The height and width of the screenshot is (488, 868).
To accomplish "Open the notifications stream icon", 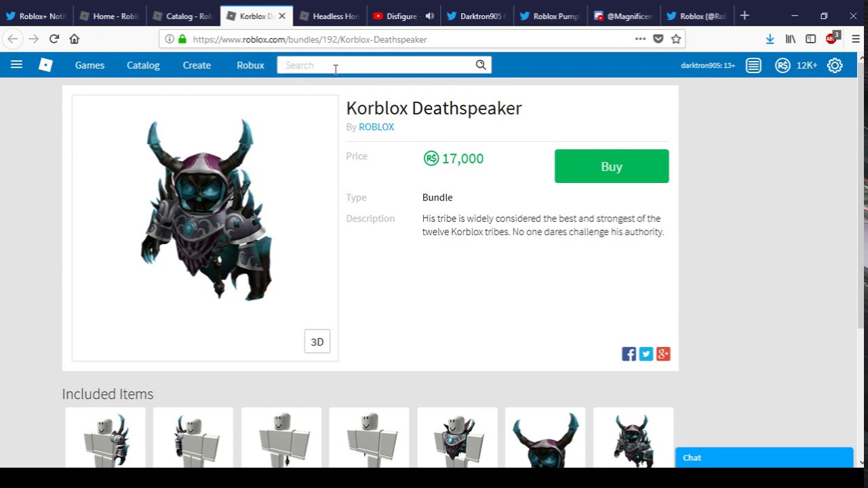I will click(753, 65).
